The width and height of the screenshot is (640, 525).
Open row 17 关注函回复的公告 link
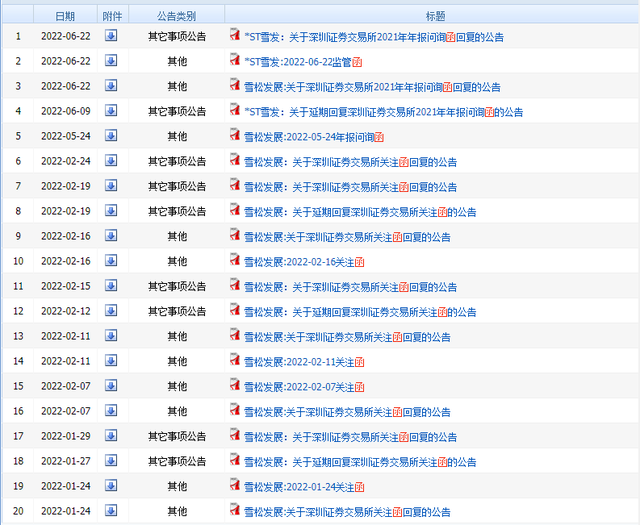point(350,437)
